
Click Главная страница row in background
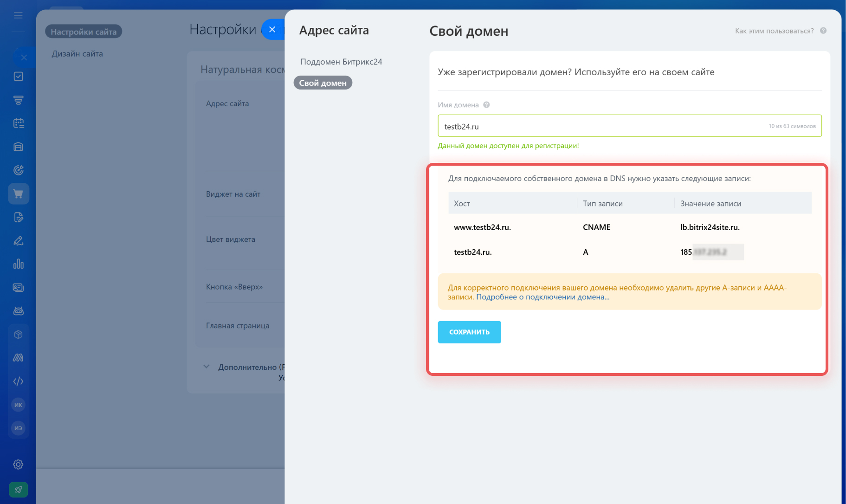pyautogui.click(x=238, y=326)
